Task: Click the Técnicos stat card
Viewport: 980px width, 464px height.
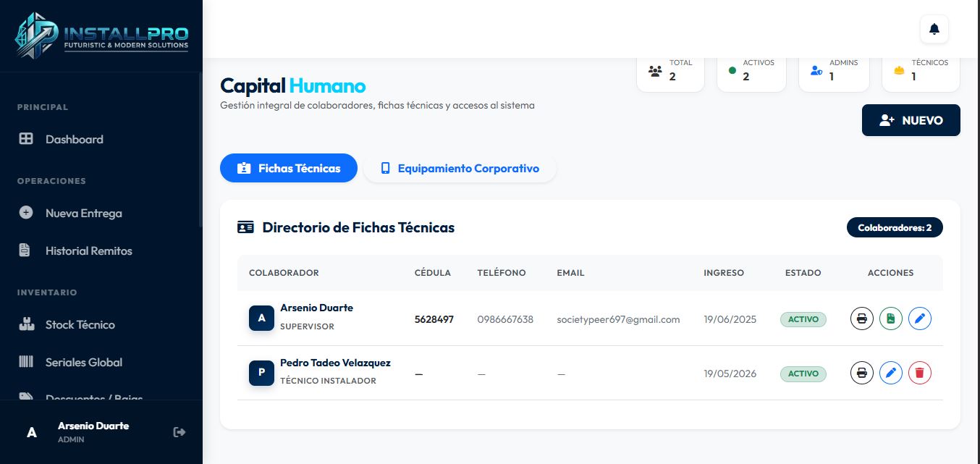Action: point(921,74)
